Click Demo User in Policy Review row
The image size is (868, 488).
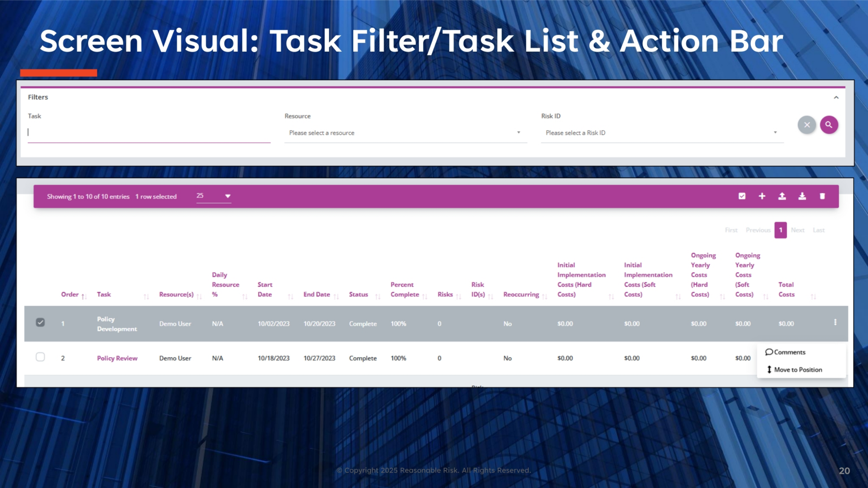(175, 358)
